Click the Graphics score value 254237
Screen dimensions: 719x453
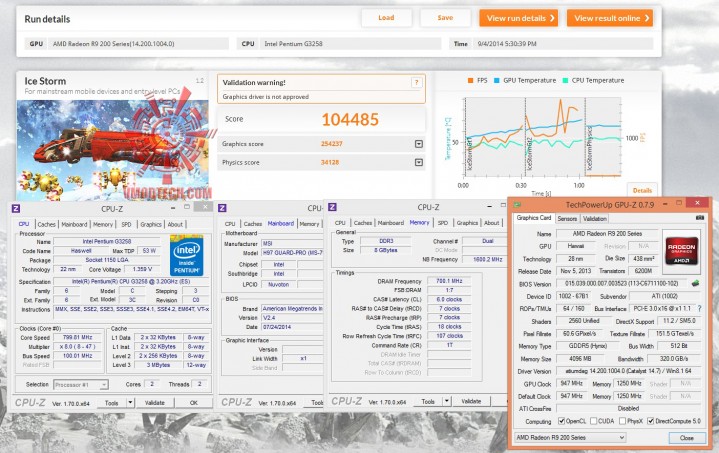coord(332,144)
